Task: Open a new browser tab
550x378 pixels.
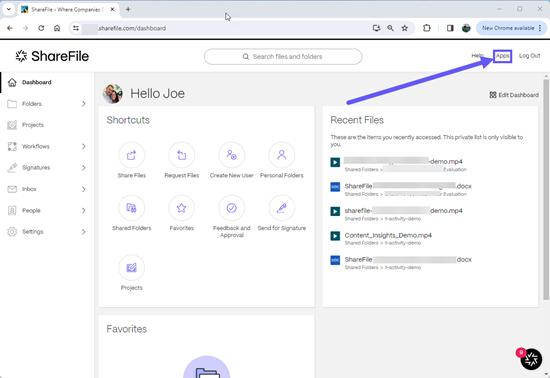Action: pos(128,9)
